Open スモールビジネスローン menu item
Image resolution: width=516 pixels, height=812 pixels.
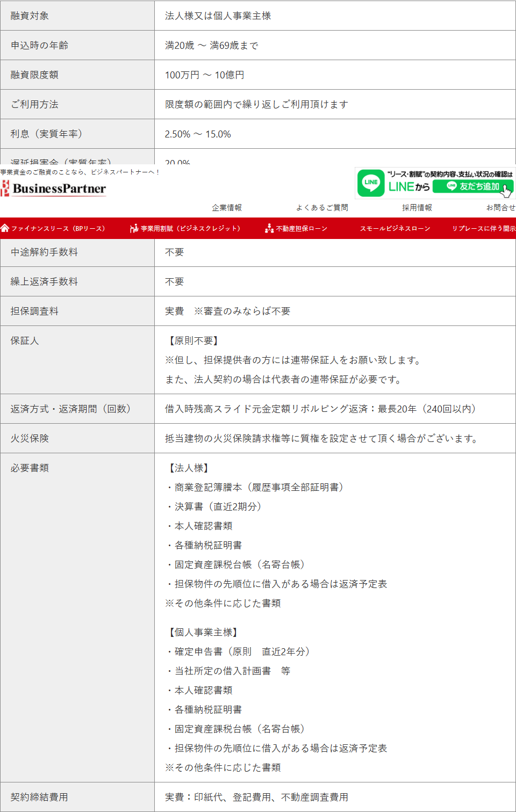[395, 228]
